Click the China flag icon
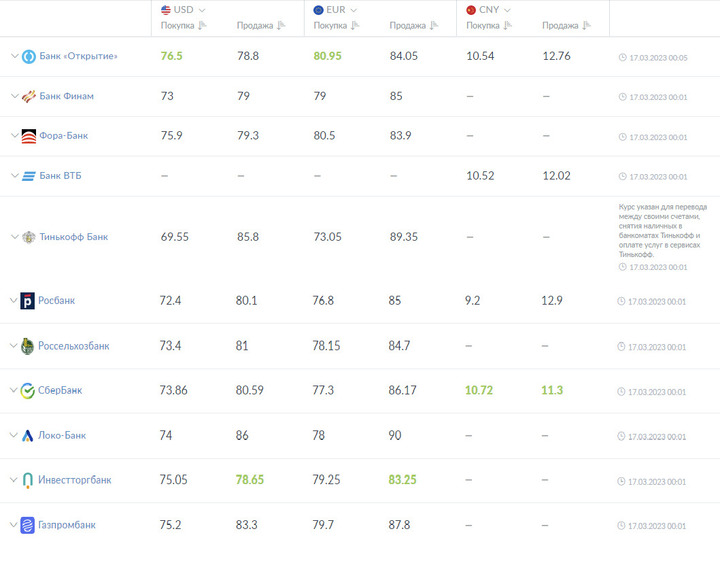Viewport: 720px width, 561px height. pos(471,10)
